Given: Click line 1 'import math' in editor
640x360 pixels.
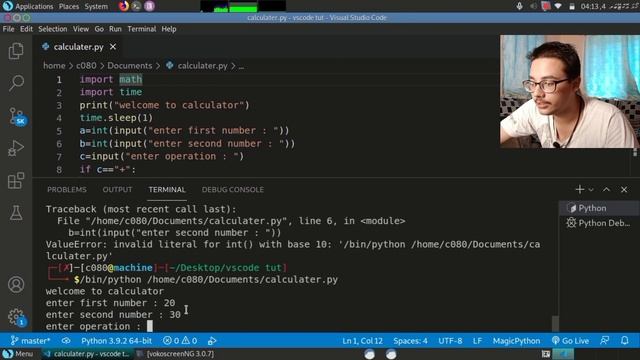Looking at the screenshot, I should 111,79.
